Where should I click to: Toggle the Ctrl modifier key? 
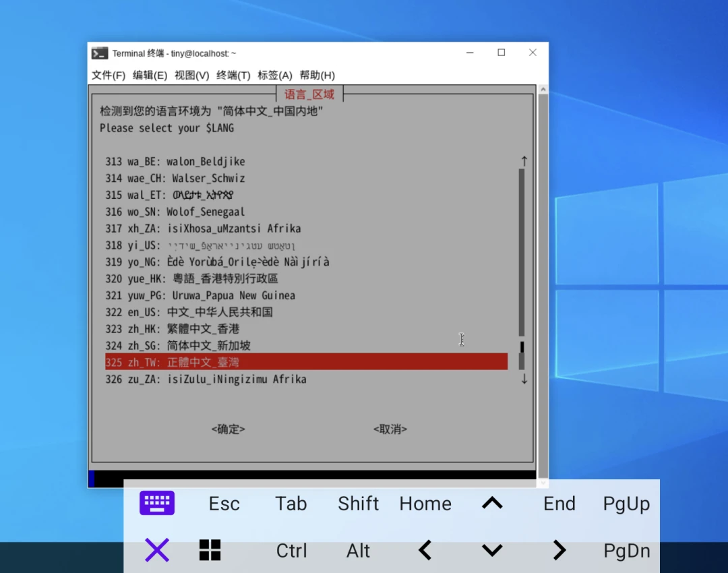coord(291,551)
